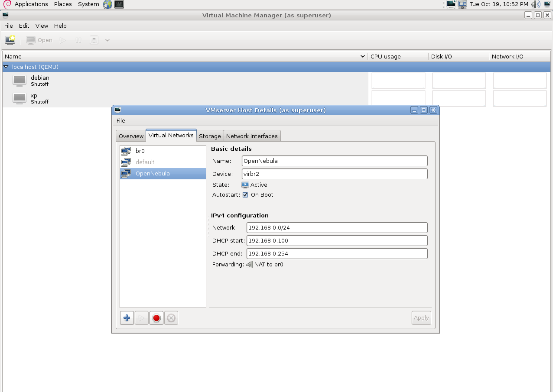Click the 'IPv4 configuration' heading
The width and height of the screenshot is (553, 392).
[240, 215]
